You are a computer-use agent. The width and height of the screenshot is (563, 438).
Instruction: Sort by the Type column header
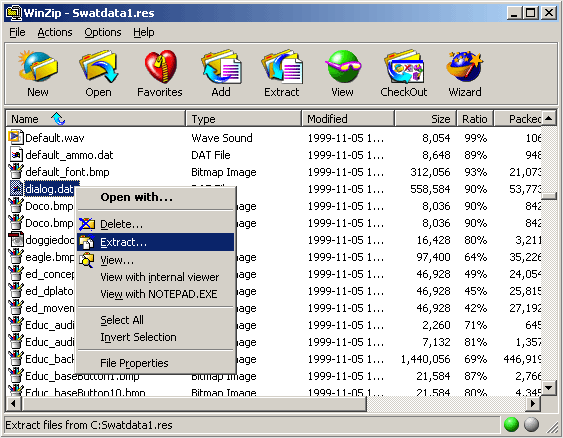pyautogui.click(x=243, y=118)
